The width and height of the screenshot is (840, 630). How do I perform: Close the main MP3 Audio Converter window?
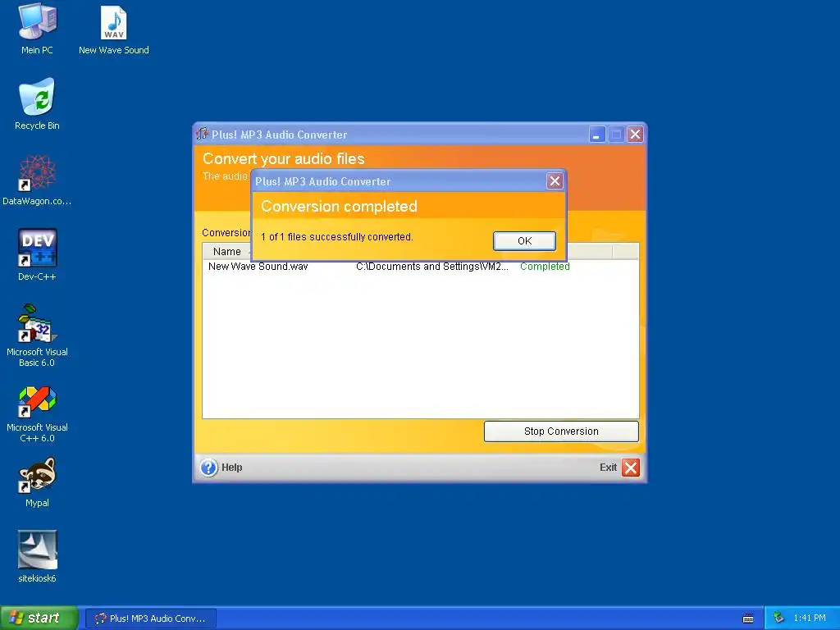(635, 135)
